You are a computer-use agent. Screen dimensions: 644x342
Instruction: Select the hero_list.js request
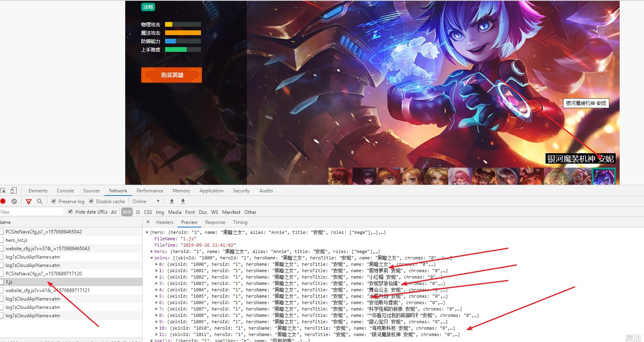point(71,240)
